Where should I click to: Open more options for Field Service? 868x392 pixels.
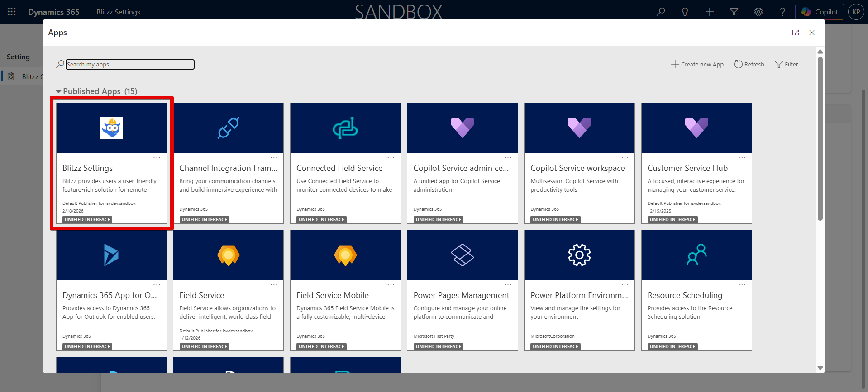274,285
